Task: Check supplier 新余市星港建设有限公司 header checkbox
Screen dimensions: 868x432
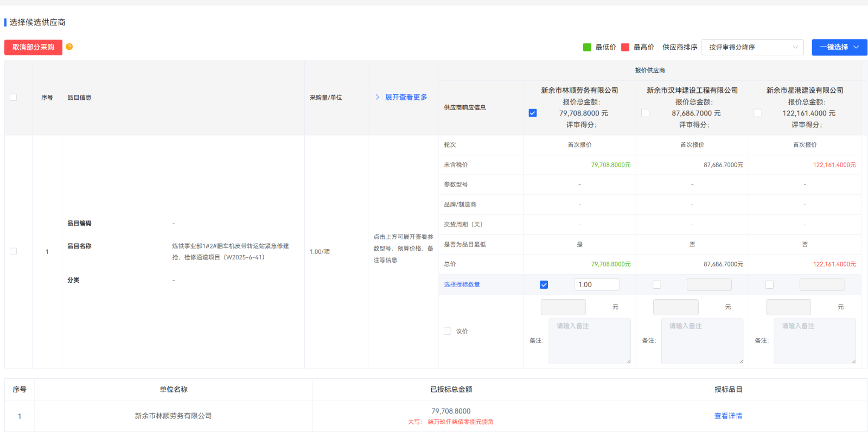Action: click(758, 113)
